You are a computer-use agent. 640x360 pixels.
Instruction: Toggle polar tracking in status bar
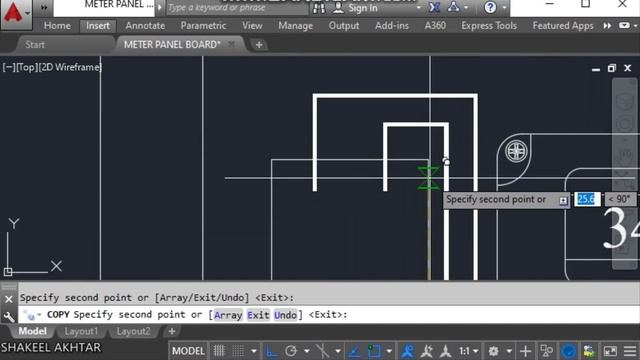click(291, 351)
